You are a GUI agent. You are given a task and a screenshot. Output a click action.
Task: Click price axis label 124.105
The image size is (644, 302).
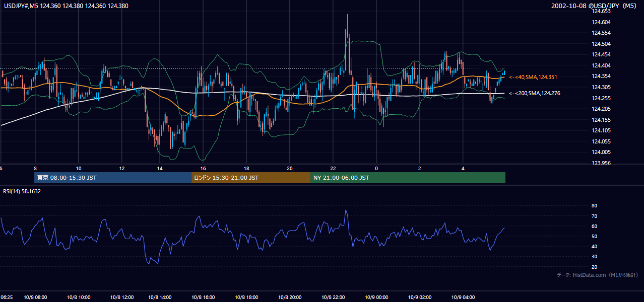click(601, 130)
